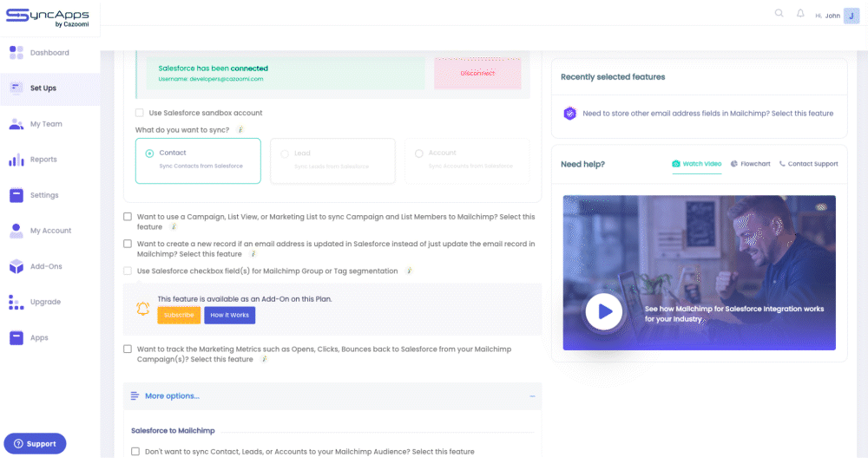Click the Recently selected features heading
The height and width of the screenshot is (470, 868).
[613, 77]
